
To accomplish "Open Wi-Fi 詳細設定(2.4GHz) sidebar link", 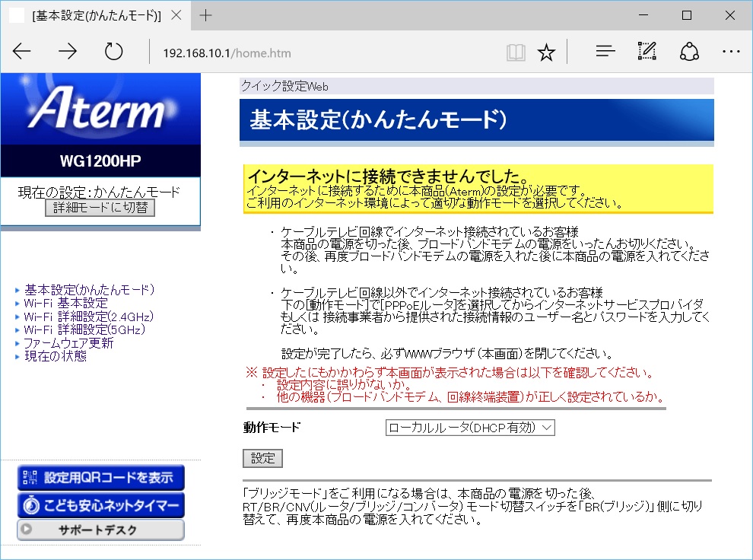I will point(89,317).
